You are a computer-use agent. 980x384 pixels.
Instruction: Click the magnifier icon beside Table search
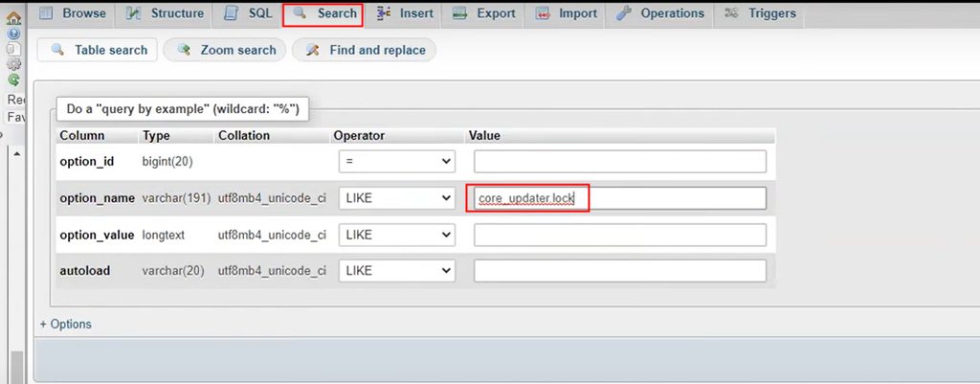point(57,50)
